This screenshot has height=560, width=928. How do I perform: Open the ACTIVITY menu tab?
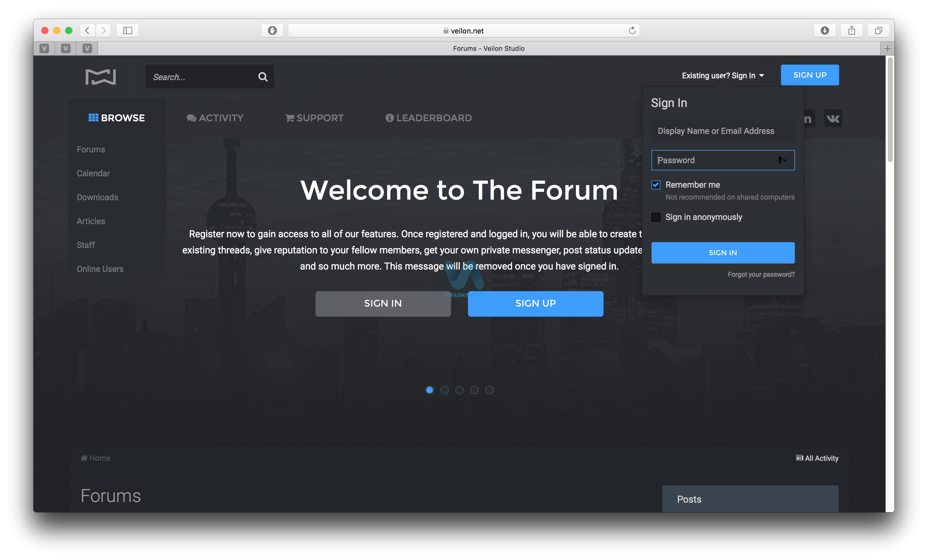215,118
